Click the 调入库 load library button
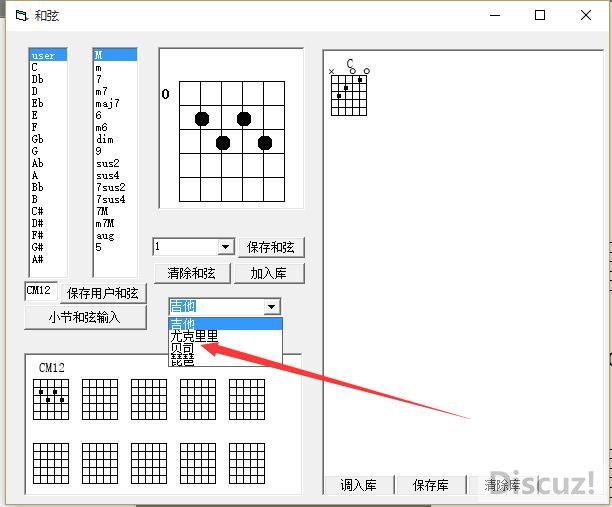Screen dimensions: 612x507 [x=358, y=486]
